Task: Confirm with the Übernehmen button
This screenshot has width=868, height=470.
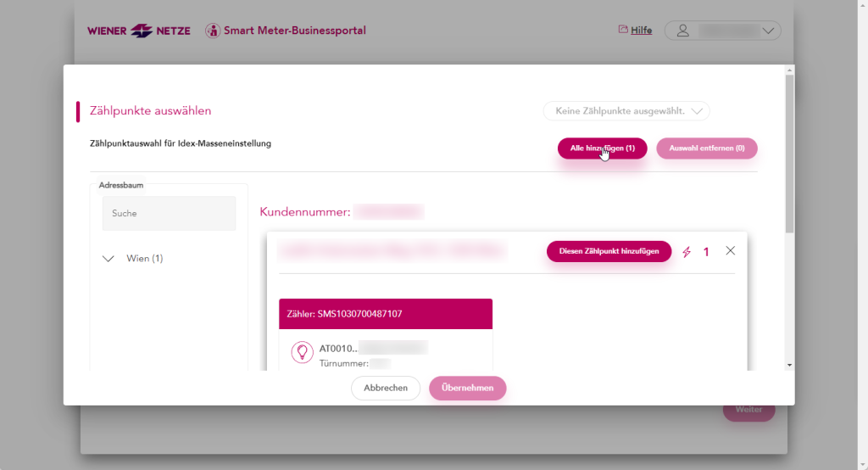Action: point(467,388)
